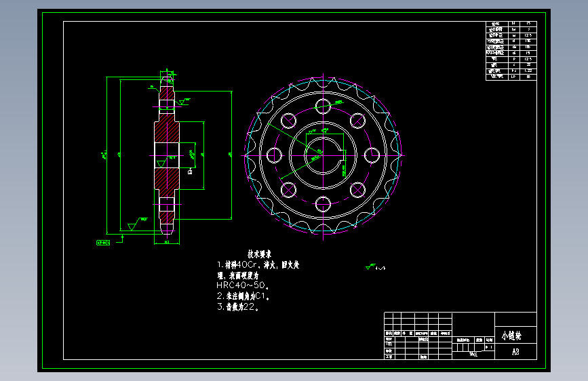The image size is (588, 381).
Task: Click the large roughness symbol in section view
Action: pyautogui.click(x=137, y=224)
